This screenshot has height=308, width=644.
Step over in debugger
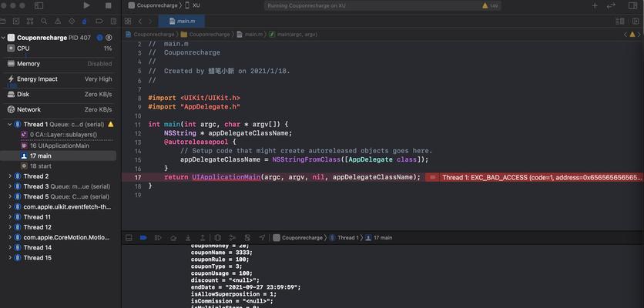(x=173, y=238)
